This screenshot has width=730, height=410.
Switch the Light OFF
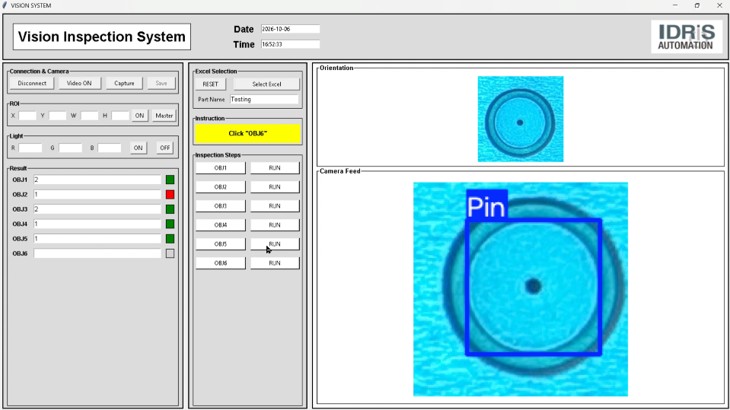tap(165, 148)
